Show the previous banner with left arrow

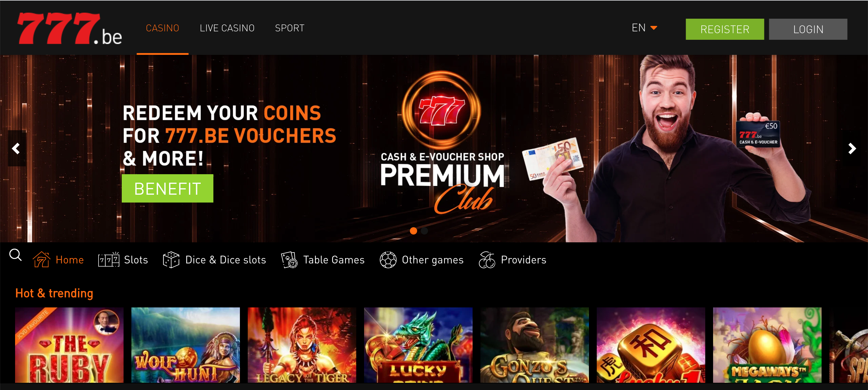click(17, 148)
